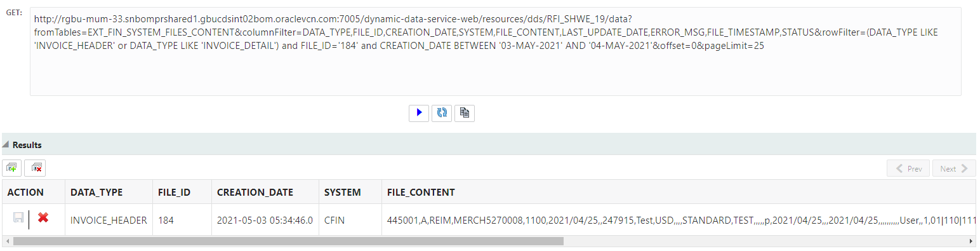Sort by the FILE_ID column header
980x251 pixels.
(x=182, y=193)
